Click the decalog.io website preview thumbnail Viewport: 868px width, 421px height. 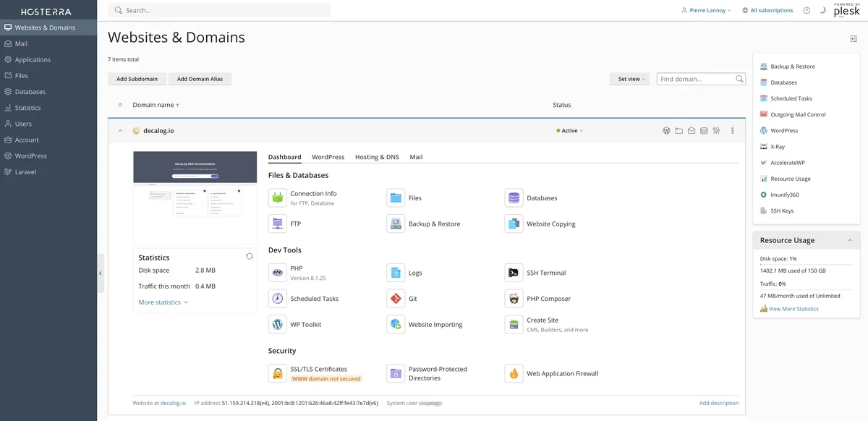tap(195, 197)
